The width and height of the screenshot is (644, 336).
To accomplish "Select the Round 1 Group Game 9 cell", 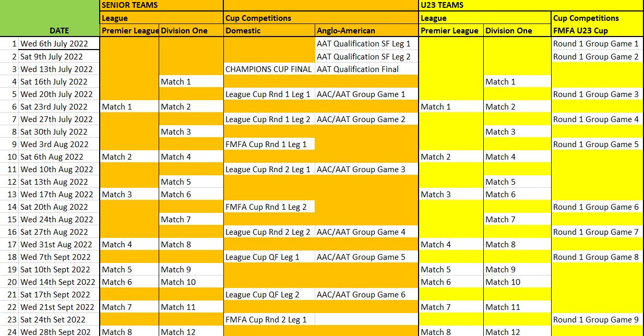I will (597, 320).
